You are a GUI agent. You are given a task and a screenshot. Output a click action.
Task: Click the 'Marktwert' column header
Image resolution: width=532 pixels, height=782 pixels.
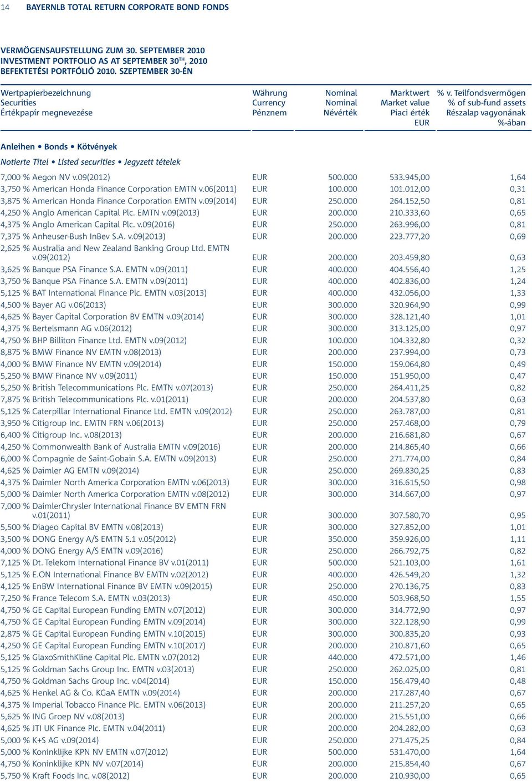pyautogui.click(x=410, y=93)
